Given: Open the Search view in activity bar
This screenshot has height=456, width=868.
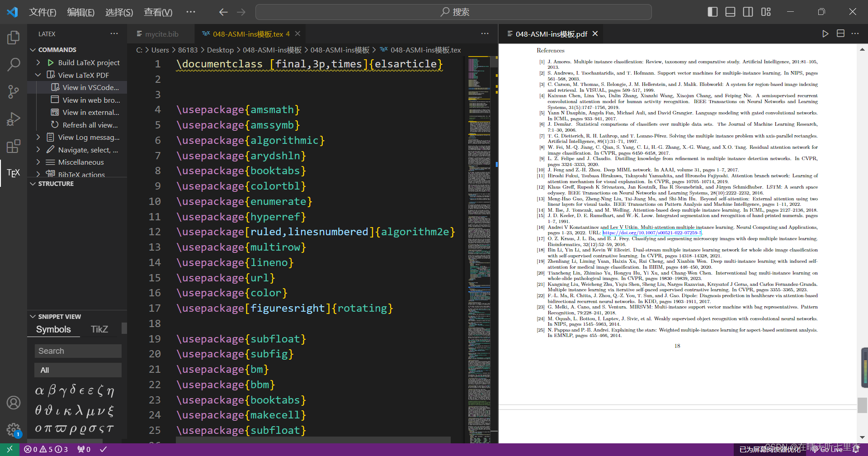Looking at the screenshot, I should point(14,65).
